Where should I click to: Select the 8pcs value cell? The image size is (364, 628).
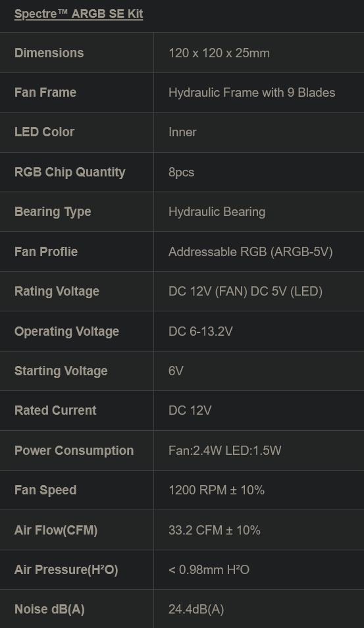(x=259, y=172)
